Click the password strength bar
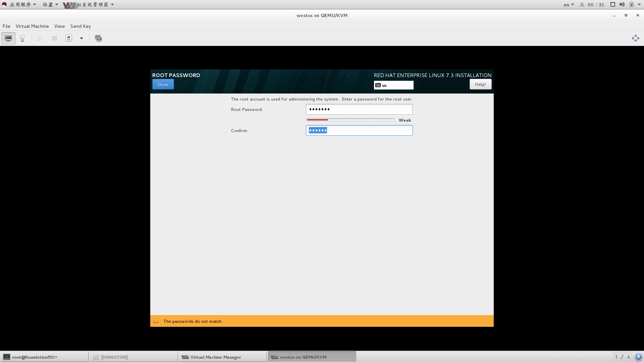644x362 pixels. click(350, 120)
